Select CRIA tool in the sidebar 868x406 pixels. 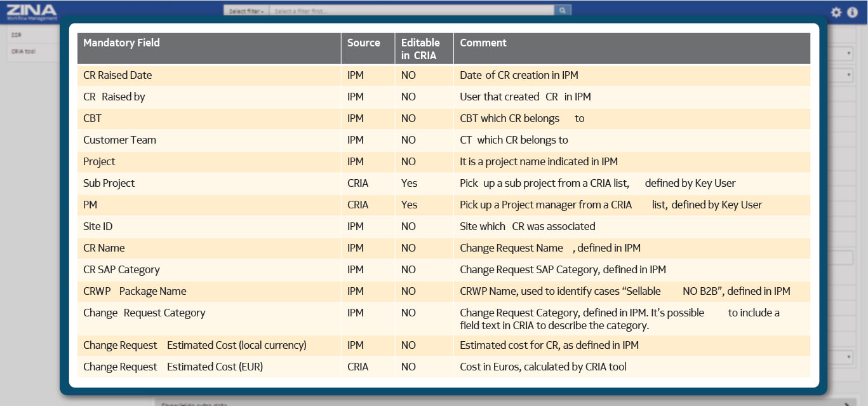click(23, 51)
